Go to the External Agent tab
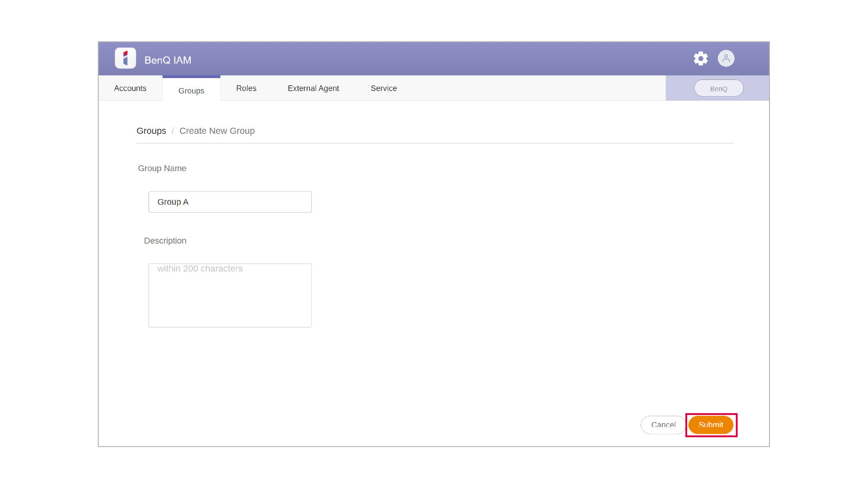This screenshot has height=488, width=868. [313, 88]
